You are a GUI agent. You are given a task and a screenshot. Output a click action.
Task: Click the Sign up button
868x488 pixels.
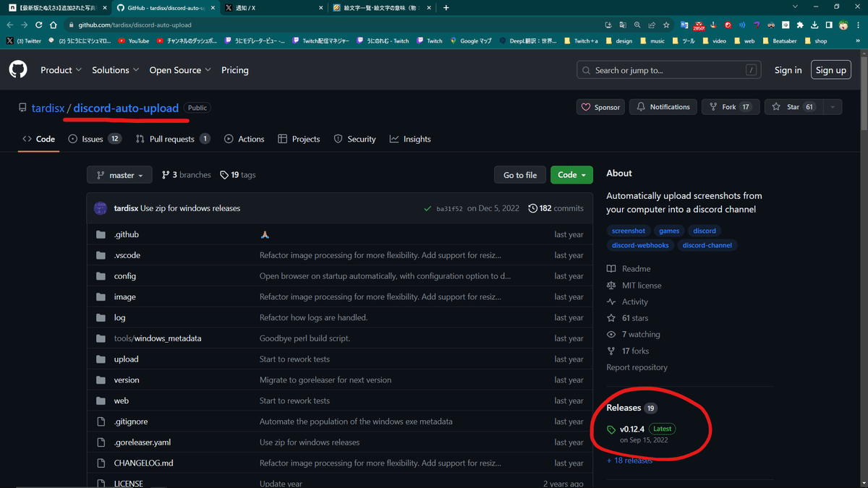tap(831, 70)
